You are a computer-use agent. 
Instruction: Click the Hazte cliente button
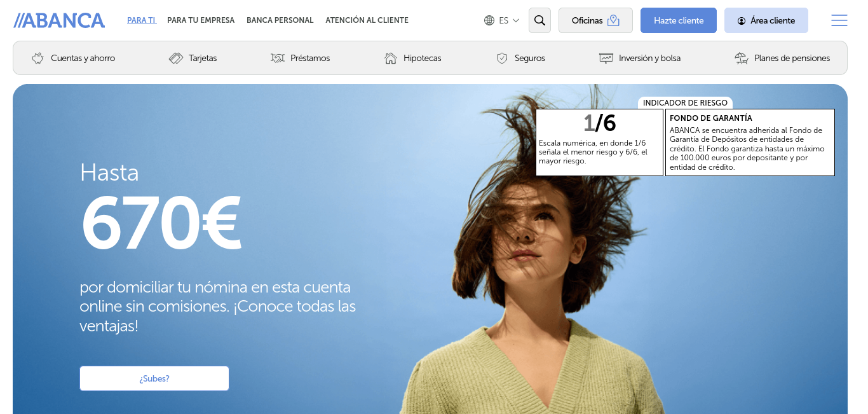coord(679,20)
